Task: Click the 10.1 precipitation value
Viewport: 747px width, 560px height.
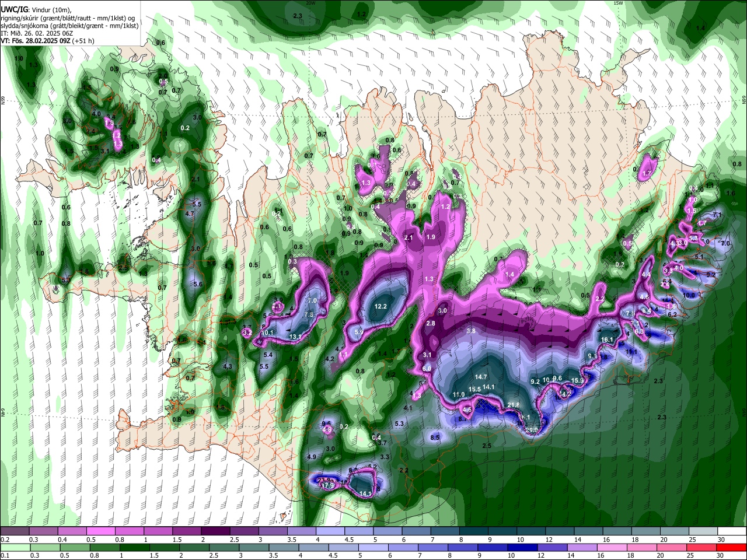Action: coord(268,332)
